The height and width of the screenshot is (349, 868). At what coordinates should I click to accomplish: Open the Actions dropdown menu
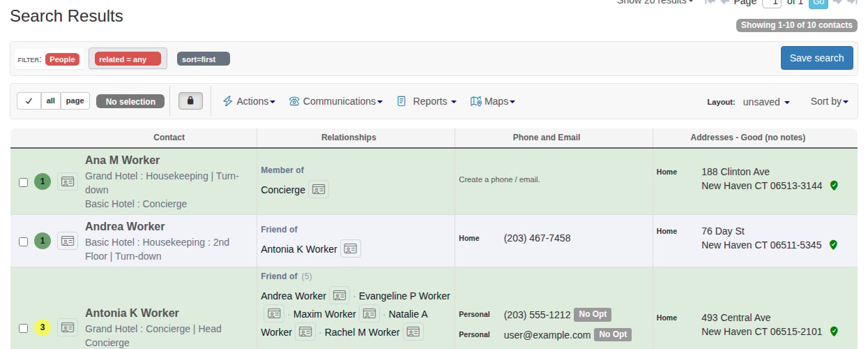tap(249, 101)
